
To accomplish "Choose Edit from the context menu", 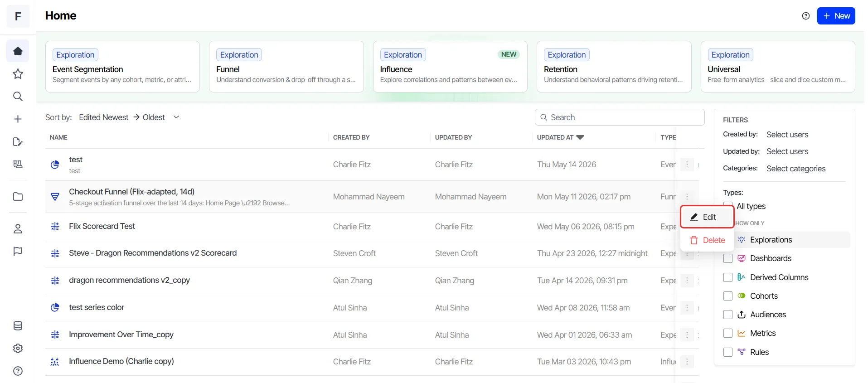I will 707,217.
